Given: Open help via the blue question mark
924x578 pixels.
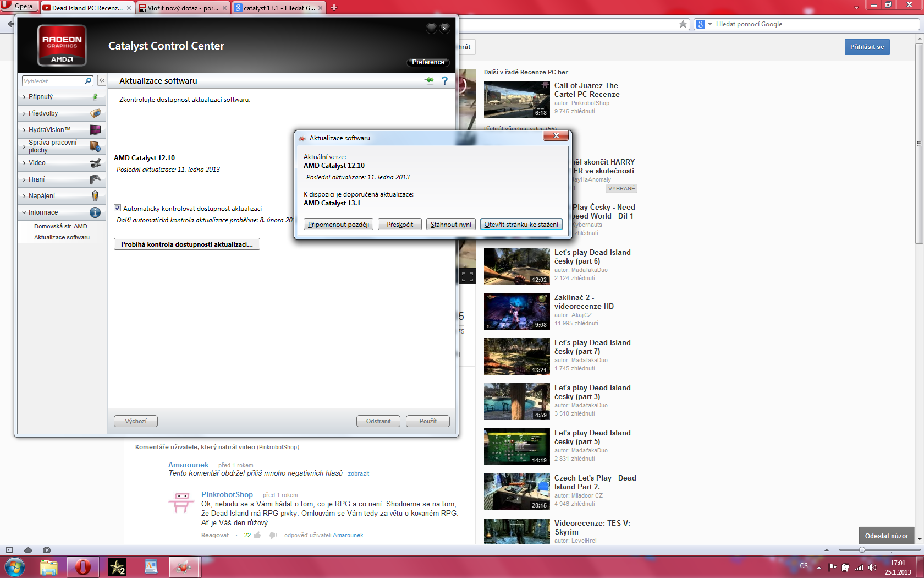Looking at the screenshot, I should tap(444, 81).
